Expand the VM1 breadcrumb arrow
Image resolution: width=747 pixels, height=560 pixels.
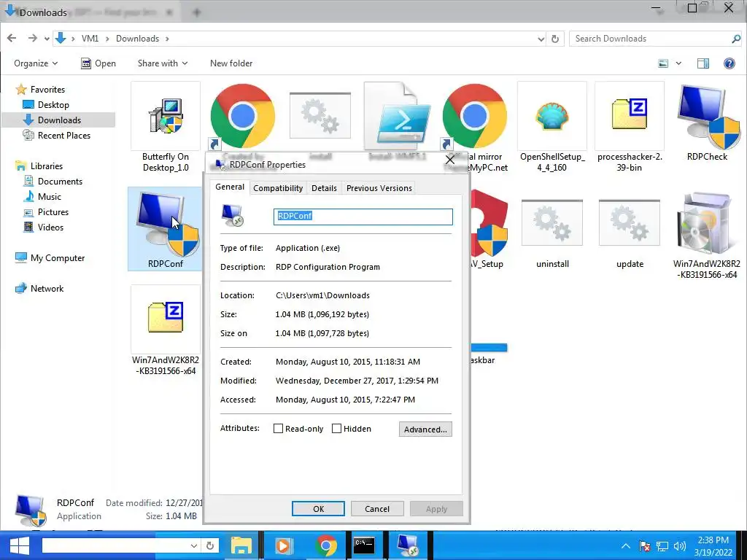tap(107, 39)
